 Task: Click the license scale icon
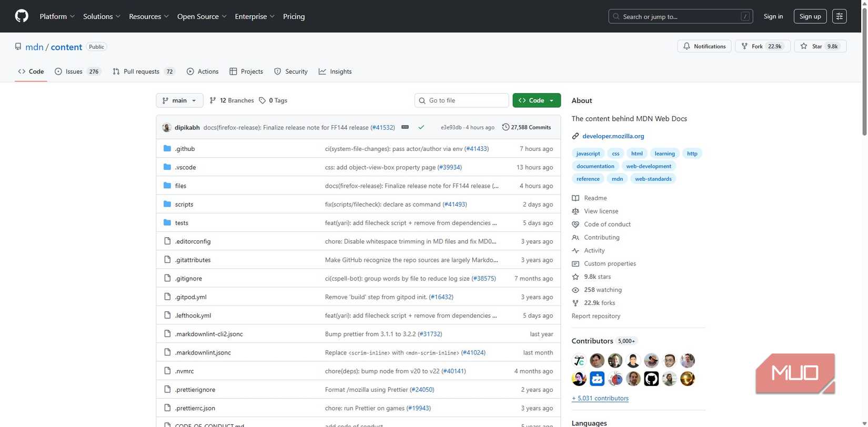tap(576, 211)
